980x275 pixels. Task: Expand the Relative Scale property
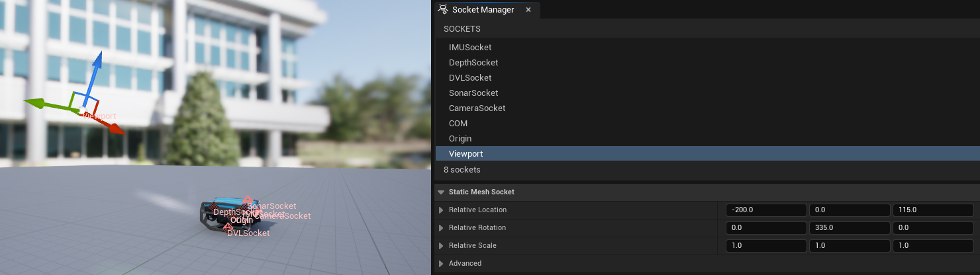pos(442,246)
